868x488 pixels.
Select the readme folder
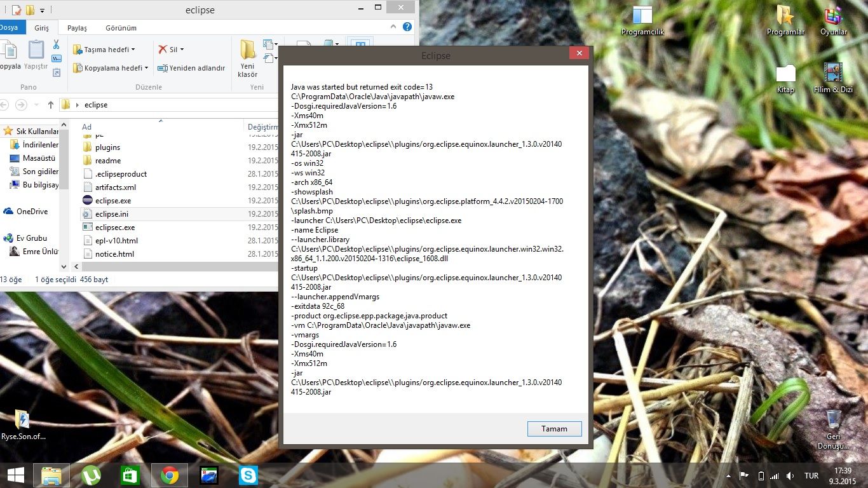click(x=102, y=161)
